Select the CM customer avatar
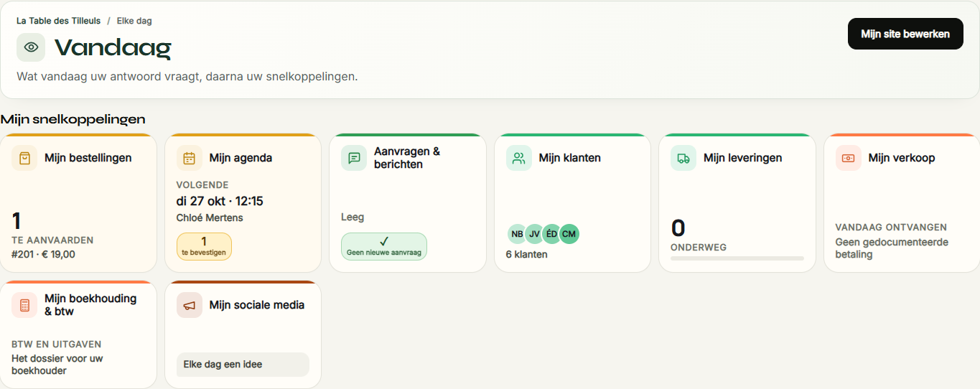This screenshot has width=980, height=389. coord(569,234)
